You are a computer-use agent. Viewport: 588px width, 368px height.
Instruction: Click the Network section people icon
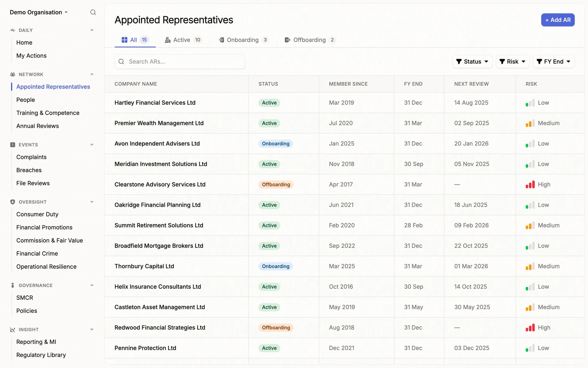(13, 74)
